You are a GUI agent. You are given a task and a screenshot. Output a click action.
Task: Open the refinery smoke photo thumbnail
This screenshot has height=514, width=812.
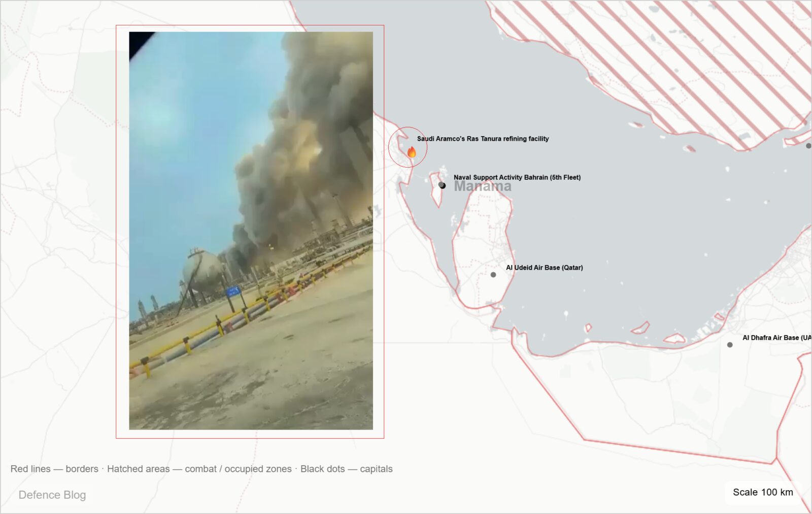point(251,231)
